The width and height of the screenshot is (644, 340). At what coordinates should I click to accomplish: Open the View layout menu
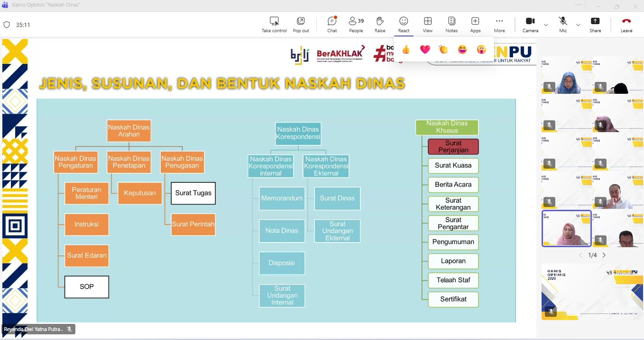(x=428, y=24)
